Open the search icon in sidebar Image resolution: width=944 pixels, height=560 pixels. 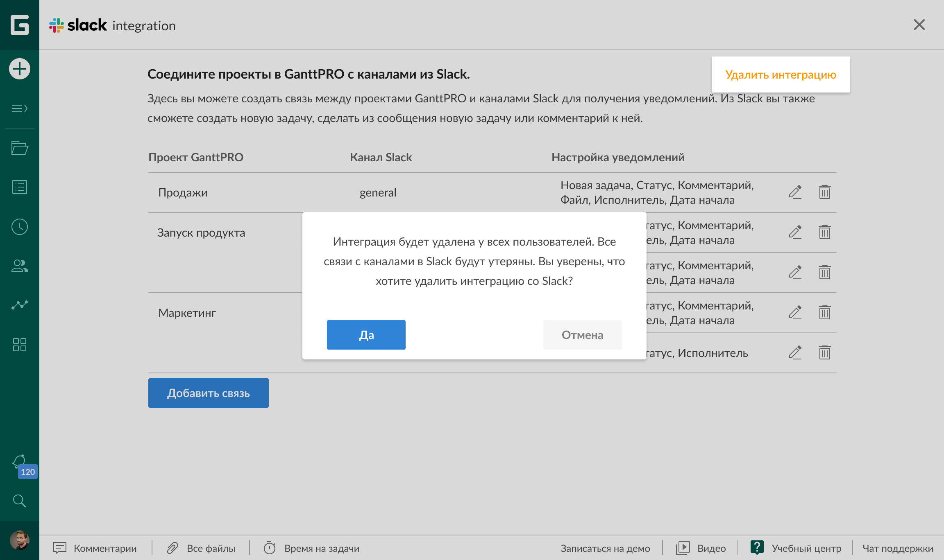(19, 501)
